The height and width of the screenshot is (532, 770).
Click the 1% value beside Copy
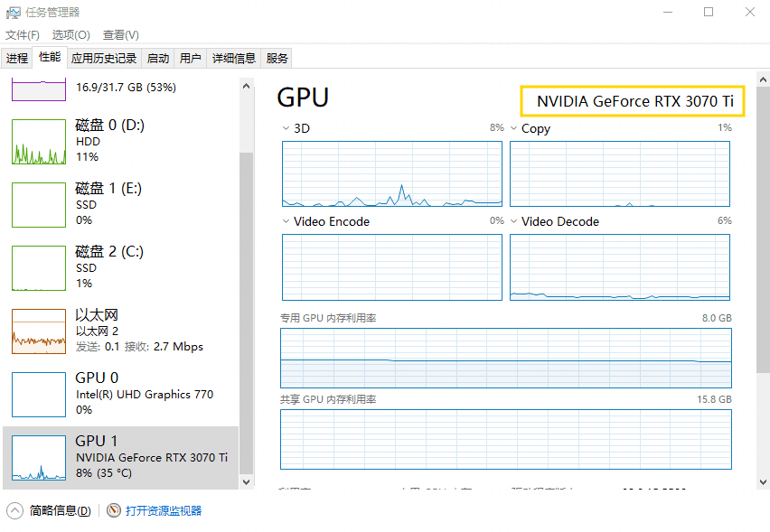click(725, 127)
